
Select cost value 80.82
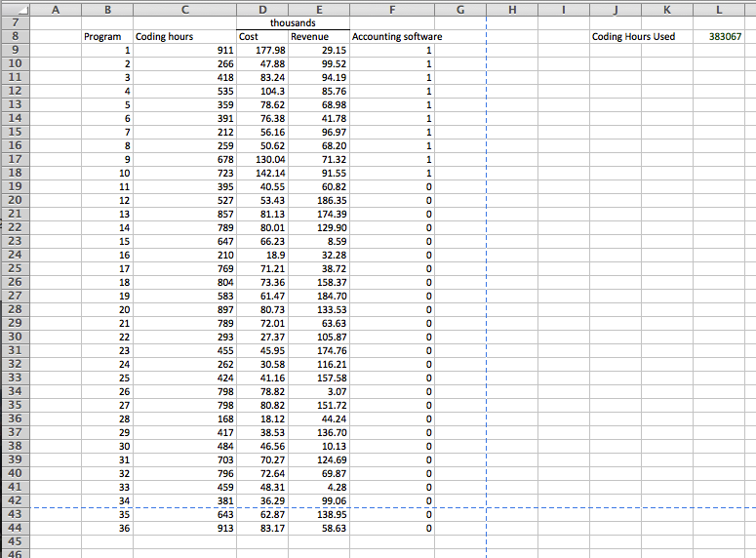(262, 406)
